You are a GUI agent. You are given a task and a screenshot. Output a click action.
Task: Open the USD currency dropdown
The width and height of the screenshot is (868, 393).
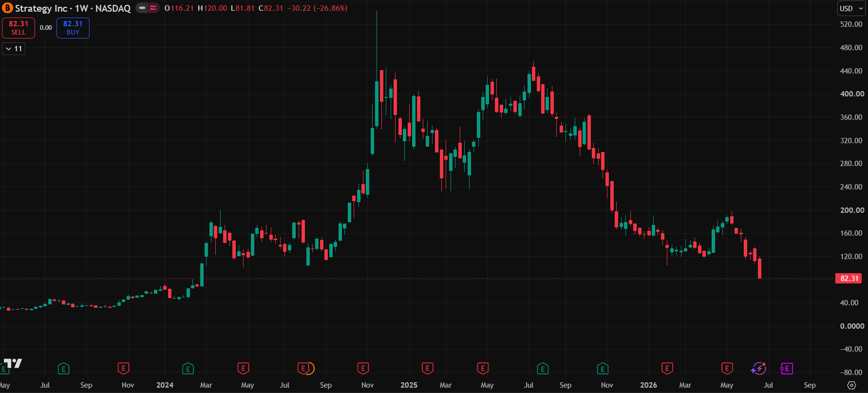click(851, 8)
